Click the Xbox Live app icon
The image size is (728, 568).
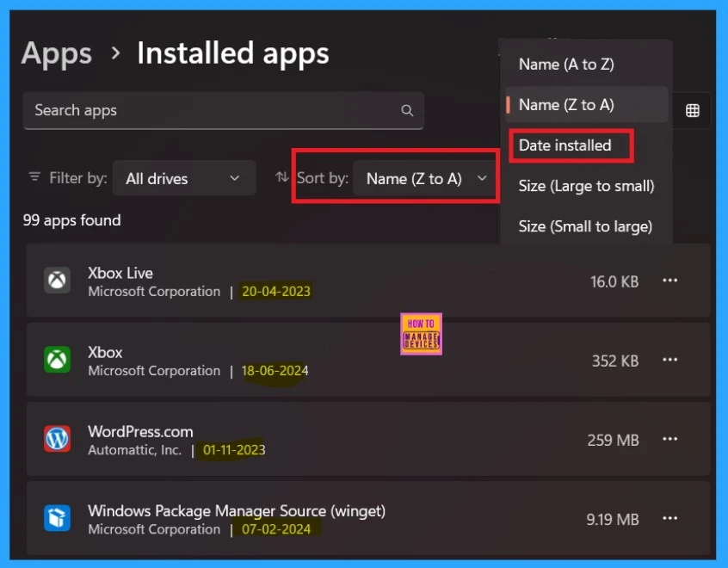57,280
